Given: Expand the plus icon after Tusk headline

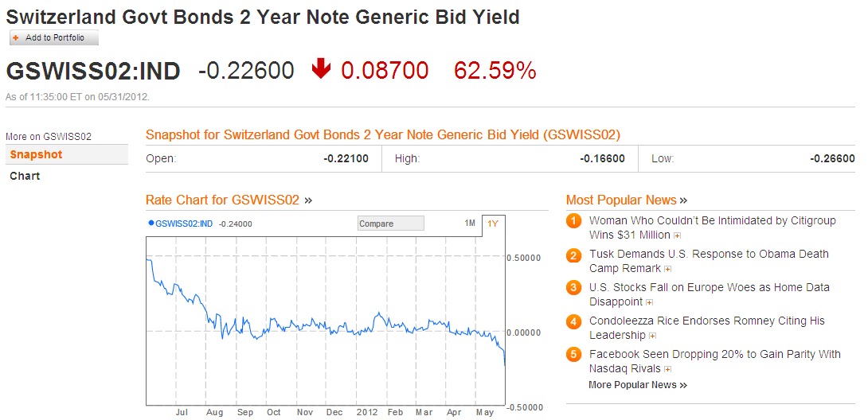Looking at the screenshot, I should [x=646, y=269].
